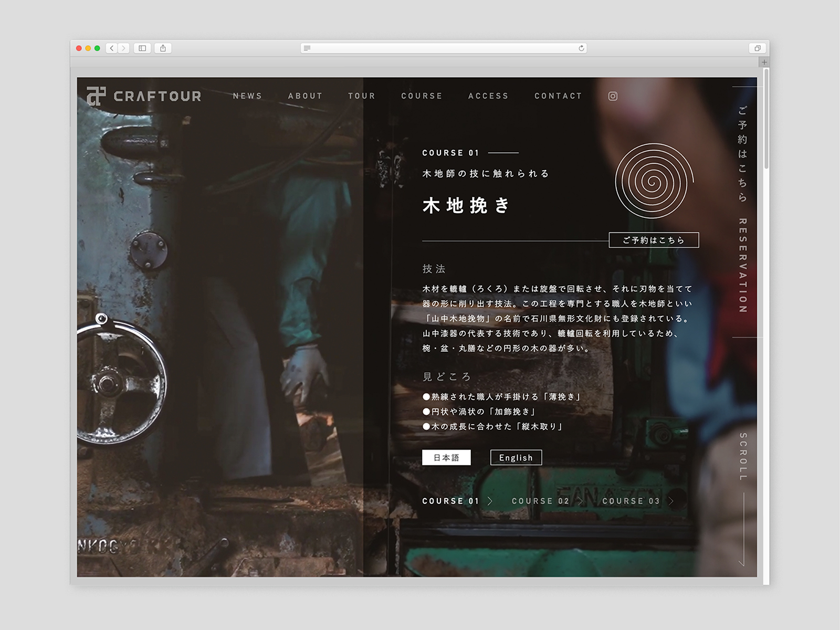840x630 pixels.
Task: Click the Craftour logo
Action: point(144,96)
